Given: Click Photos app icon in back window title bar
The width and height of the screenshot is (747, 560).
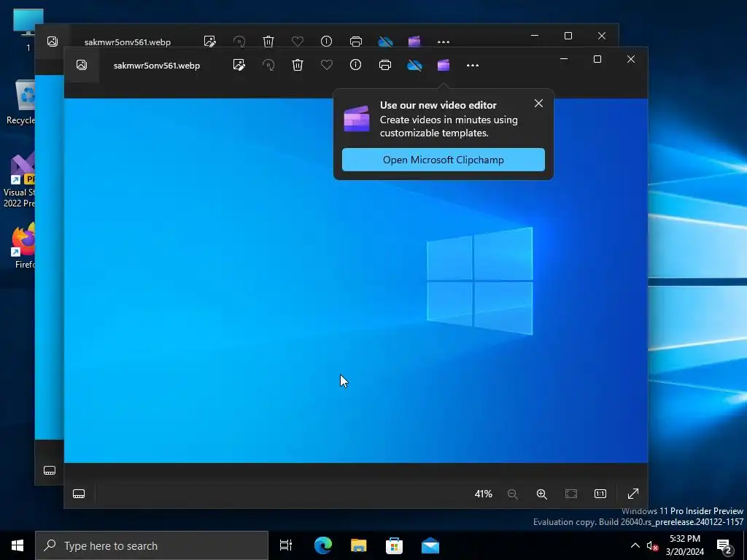Looking at the screenshot, I should click(x=53, y=42).
